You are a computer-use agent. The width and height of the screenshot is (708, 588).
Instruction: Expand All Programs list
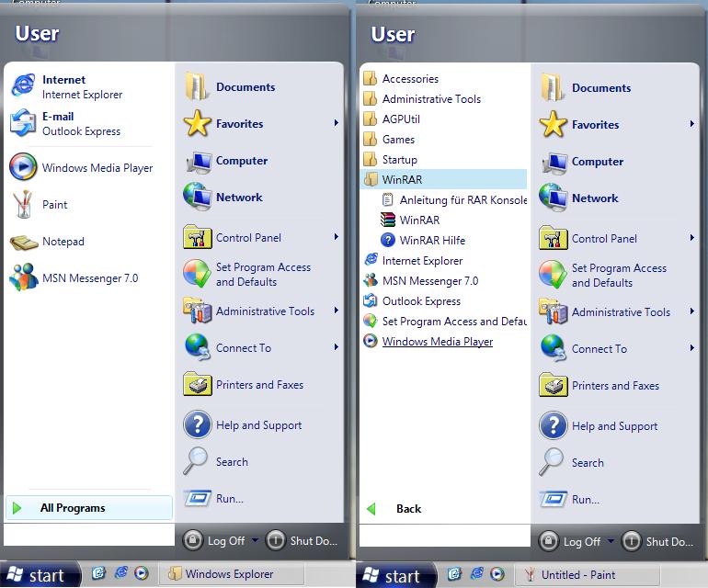click(x=73, y=508)
